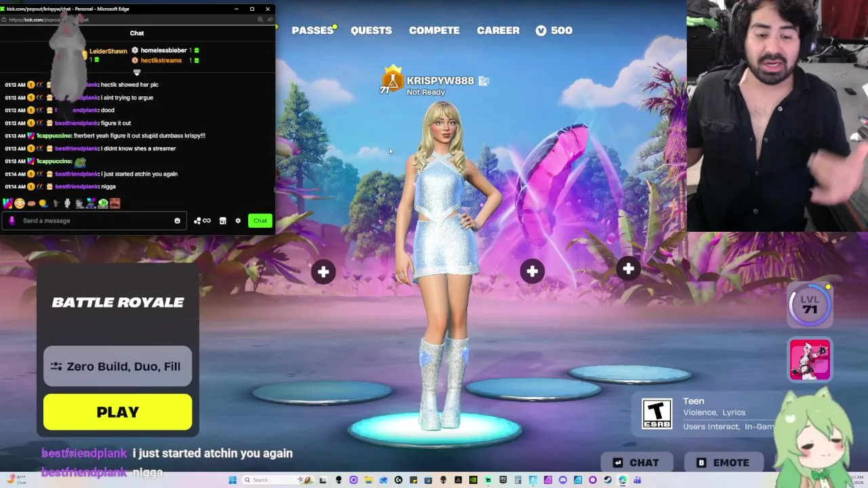This screenshot has width=868, height=488.
Task: Click the rank badge next to KRISPYW888
Action: (391, 80)
